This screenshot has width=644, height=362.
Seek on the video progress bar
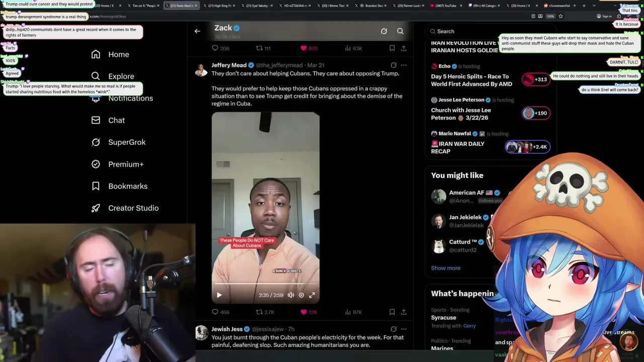pyautogui.click(x=265, y=285)
